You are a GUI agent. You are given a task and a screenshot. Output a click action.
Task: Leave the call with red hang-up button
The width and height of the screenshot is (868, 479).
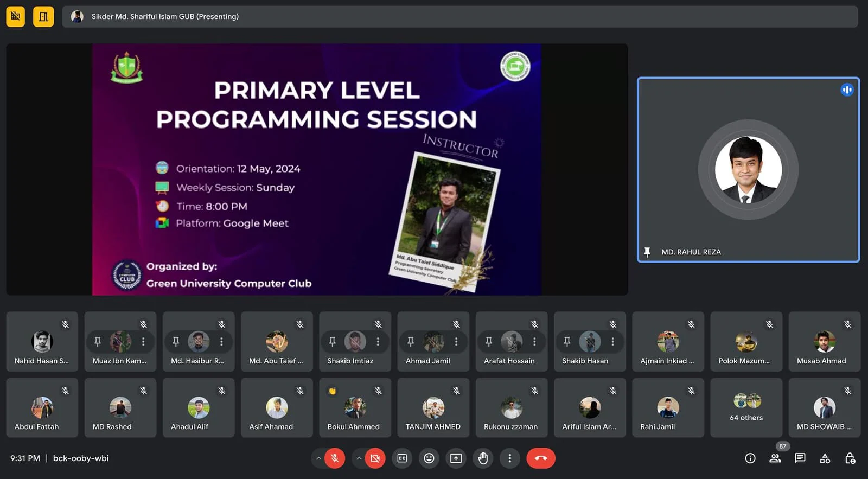tap(541, 458)
